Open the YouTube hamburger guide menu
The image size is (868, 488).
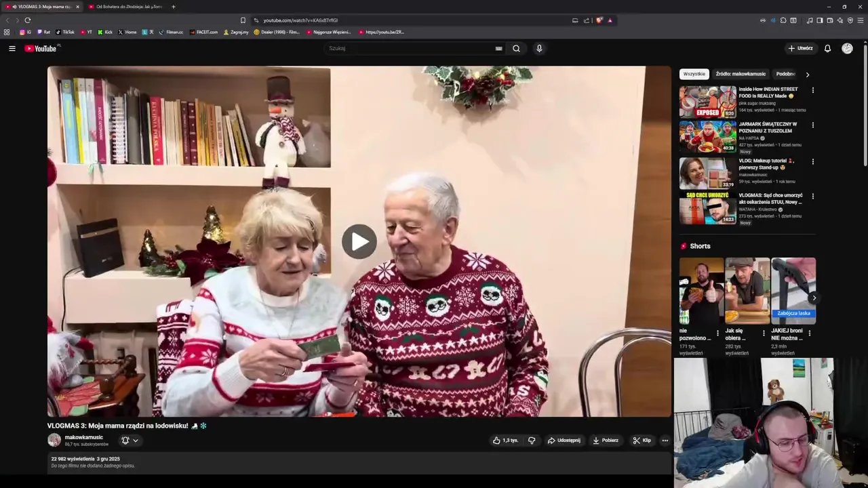click(x=12, y=48)
